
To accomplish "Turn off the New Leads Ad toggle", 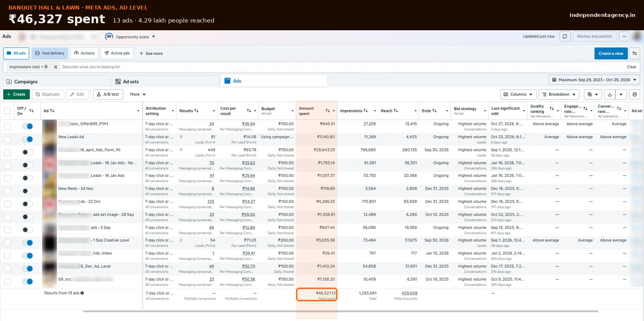I will pos(27,139).
